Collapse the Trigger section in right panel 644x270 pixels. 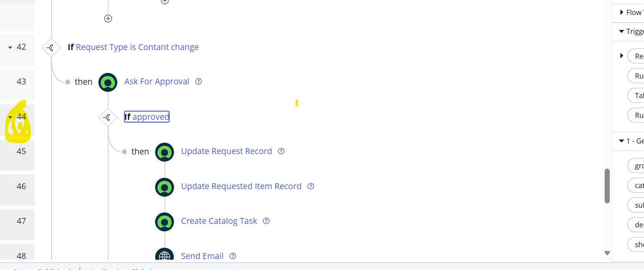point(622,31)
